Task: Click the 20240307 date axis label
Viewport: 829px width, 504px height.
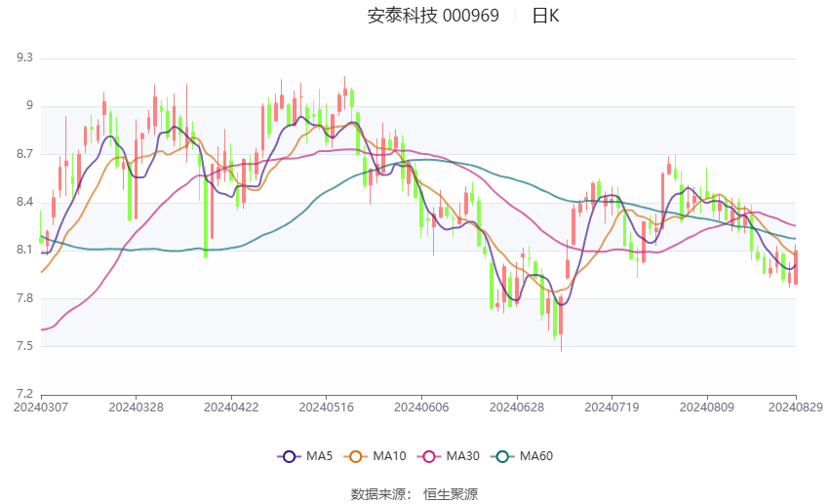Action: pos(41,407)
